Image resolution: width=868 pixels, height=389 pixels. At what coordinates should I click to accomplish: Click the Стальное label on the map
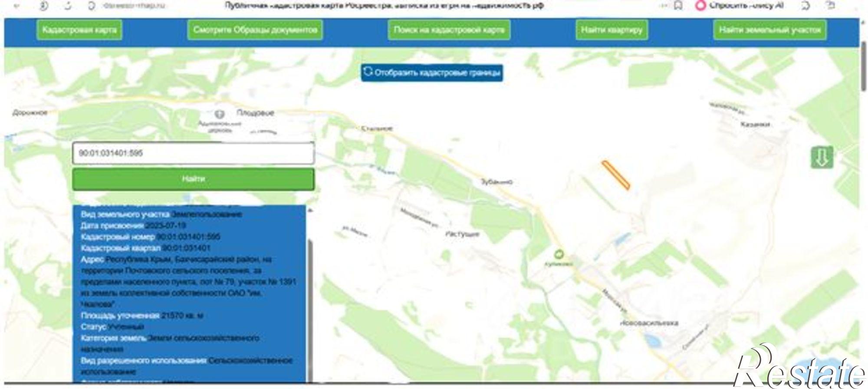tap(377, 129)
